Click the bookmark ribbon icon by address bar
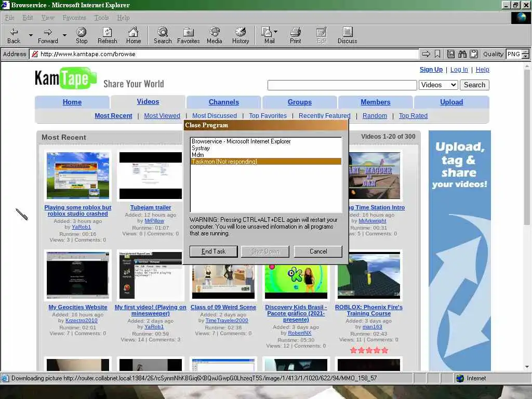The height and width of the screenshot is (399, 532). (437, 54)
